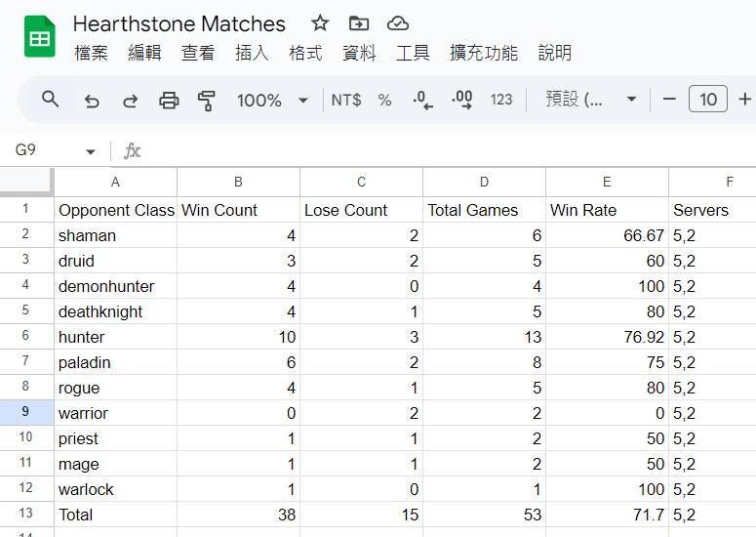Select row 13 header
The width and height of the screenshot is (756, 537).
point(26,514)
